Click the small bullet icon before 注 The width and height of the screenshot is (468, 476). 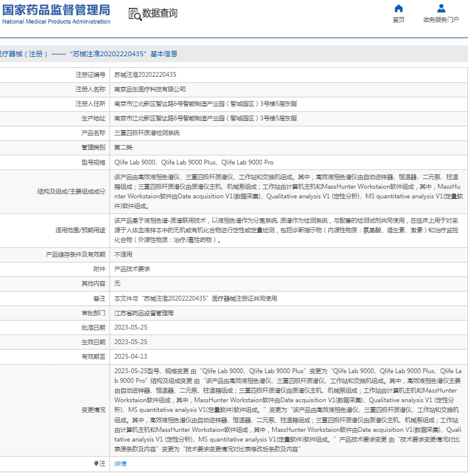96,463
